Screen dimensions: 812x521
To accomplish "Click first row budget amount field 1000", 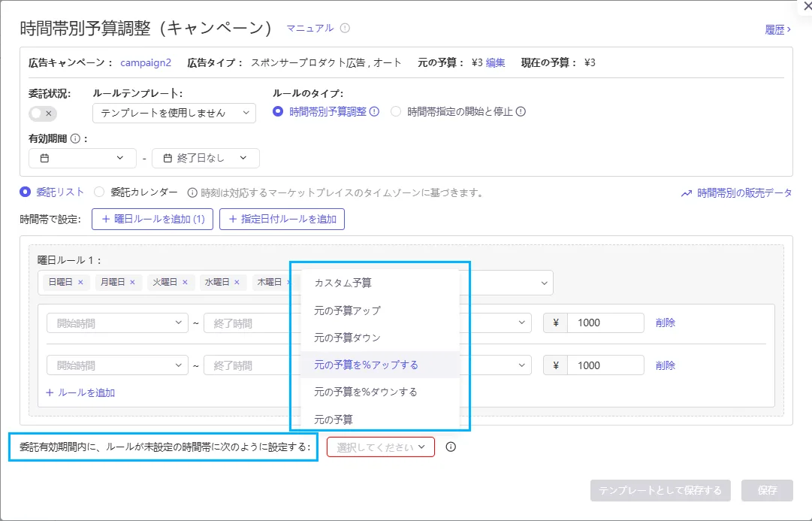I will pyautogui.click(x=606, y=323).
